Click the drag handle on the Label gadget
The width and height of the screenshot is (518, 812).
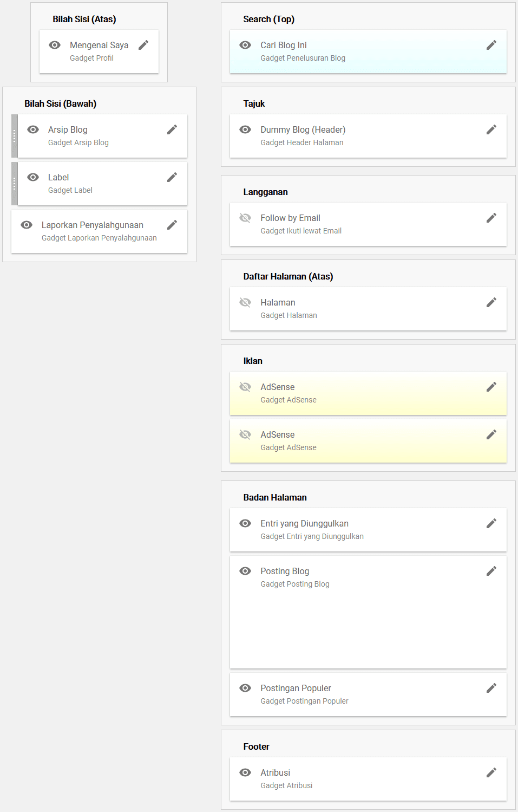tap(15, 184)
